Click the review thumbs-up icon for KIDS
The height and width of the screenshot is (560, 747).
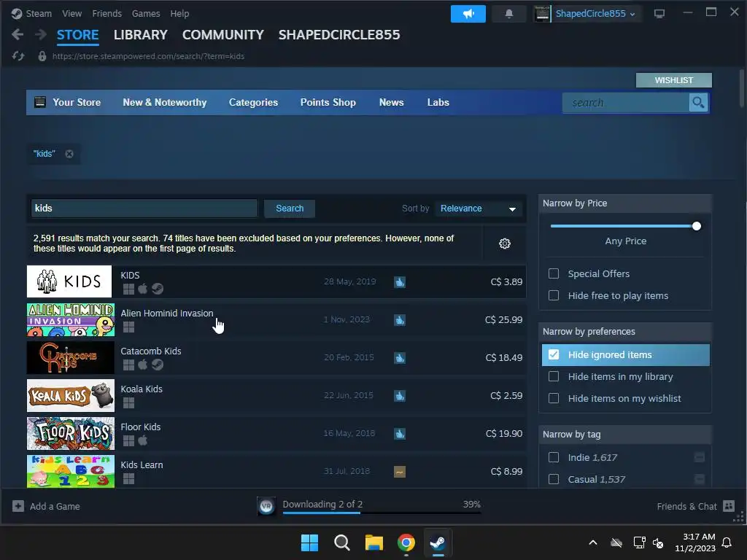click(400, 282)
